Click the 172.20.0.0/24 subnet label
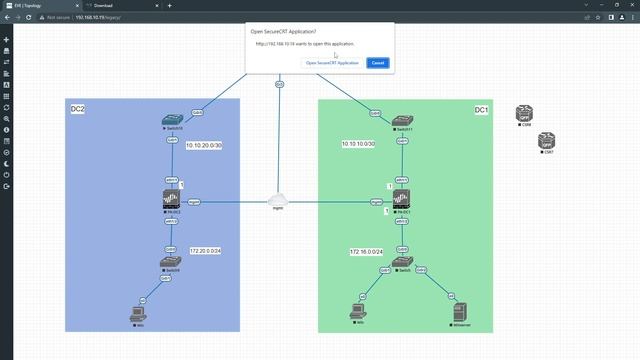640x360 pixels. [x=205, y=251]
